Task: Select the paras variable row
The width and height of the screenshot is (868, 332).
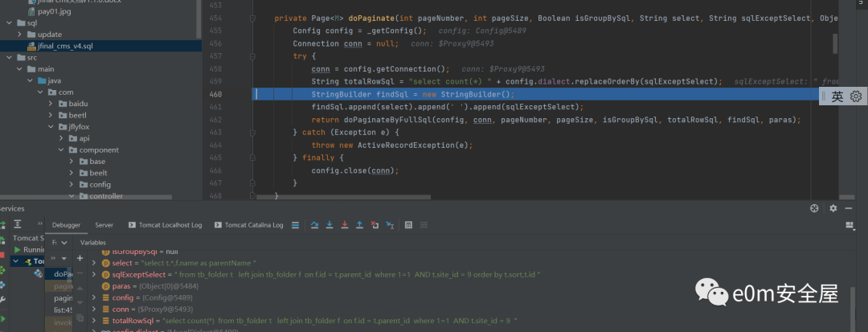Action: [x=150, y=286]
